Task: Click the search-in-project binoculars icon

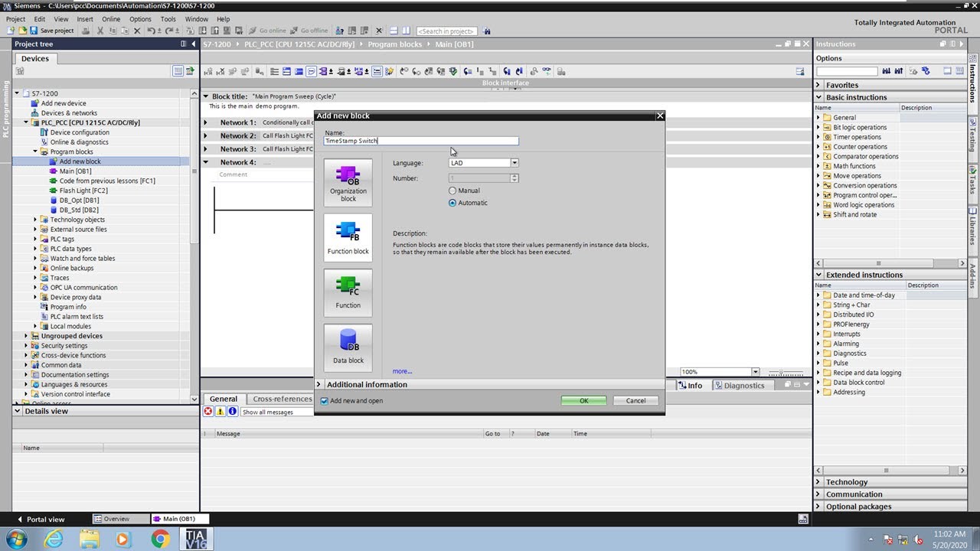Action: click(x=487, y=31)
